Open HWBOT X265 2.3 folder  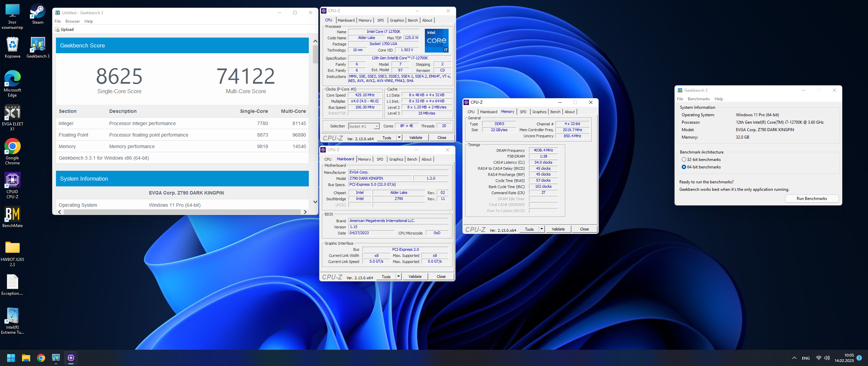(x=13, y=253)
